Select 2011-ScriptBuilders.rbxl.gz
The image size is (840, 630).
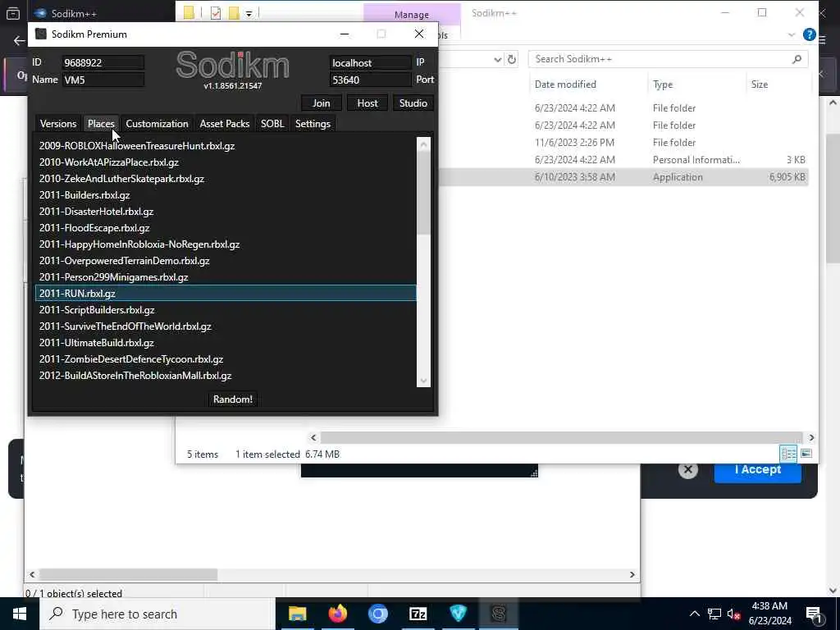coord(226,310)
